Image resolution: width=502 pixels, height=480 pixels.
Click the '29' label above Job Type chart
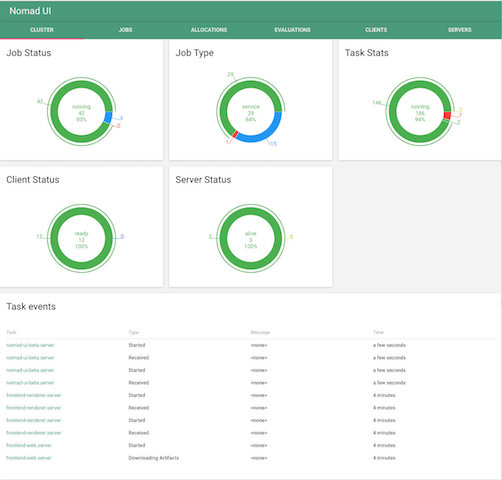230,74
